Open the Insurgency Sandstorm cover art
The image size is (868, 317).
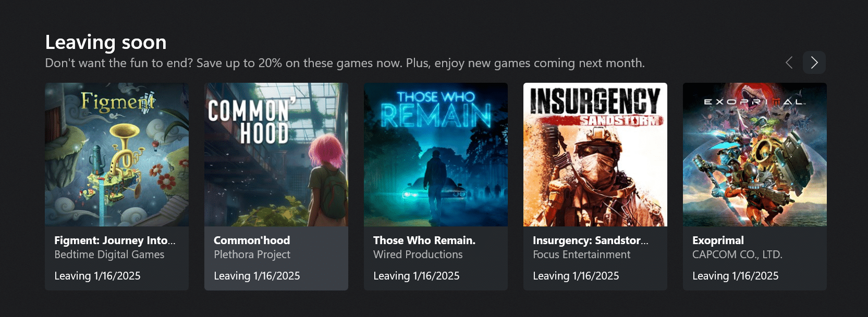pos(595,155)
